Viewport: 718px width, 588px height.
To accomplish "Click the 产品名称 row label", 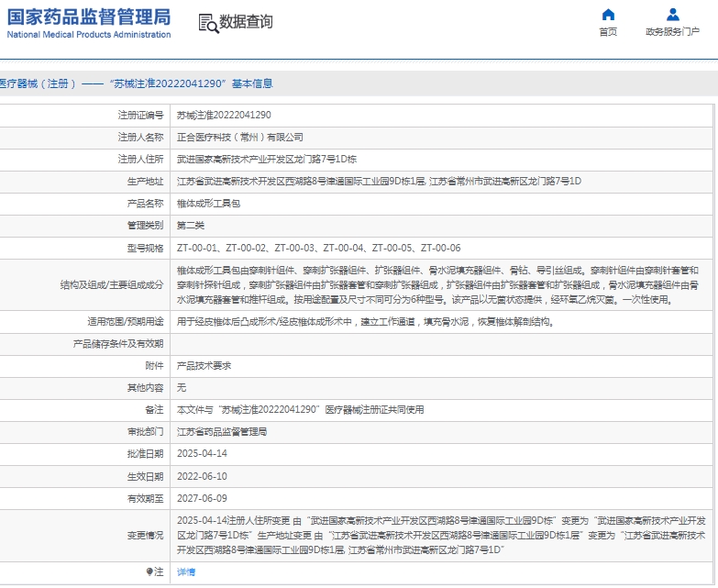I will tap(145, 204).
